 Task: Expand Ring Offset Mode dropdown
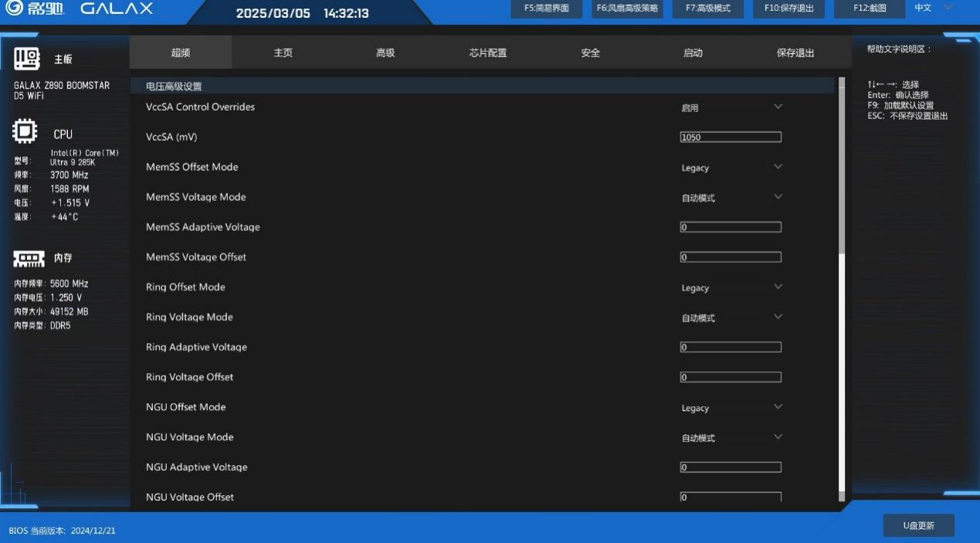pos(731,287)
